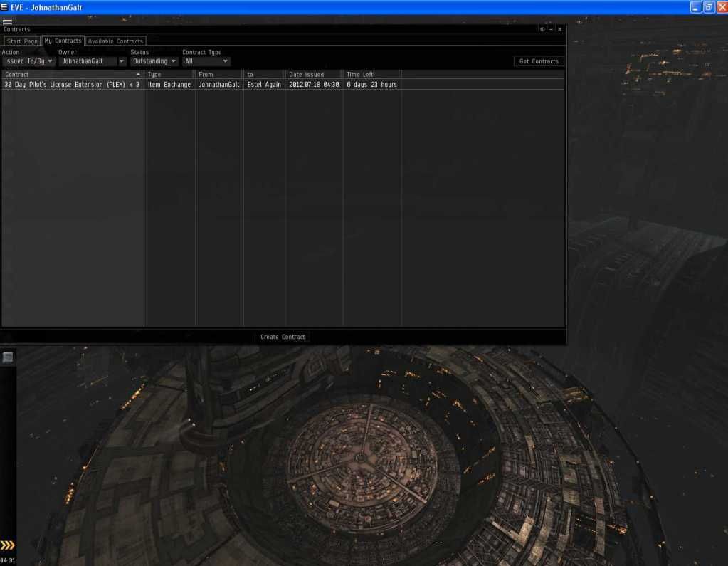
Task: Expand the Neocom with yellow arrows
Action: (7, 545)
